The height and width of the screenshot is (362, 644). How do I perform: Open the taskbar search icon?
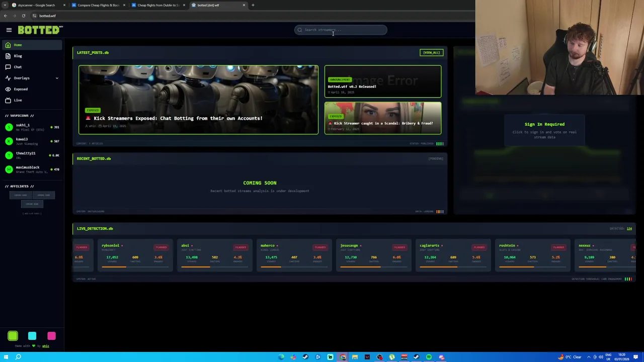click(18, 357)
